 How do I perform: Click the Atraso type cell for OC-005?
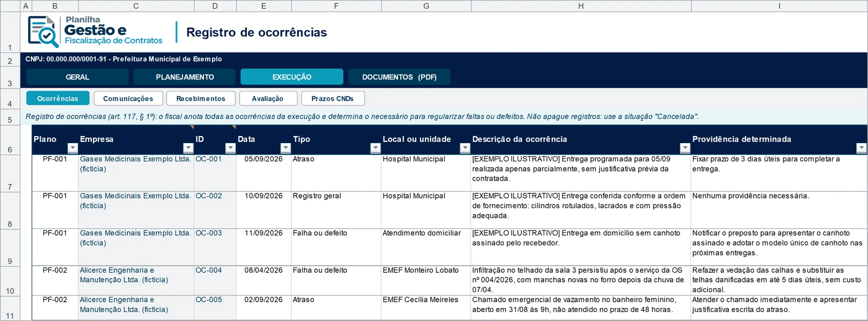pyautogui.click(x=336, y=308)
